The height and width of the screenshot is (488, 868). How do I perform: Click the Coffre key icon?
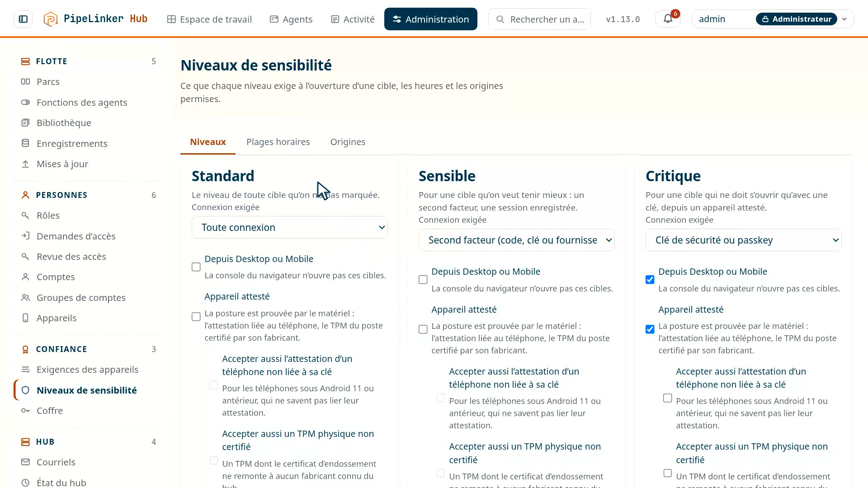(x=25, y=411)
